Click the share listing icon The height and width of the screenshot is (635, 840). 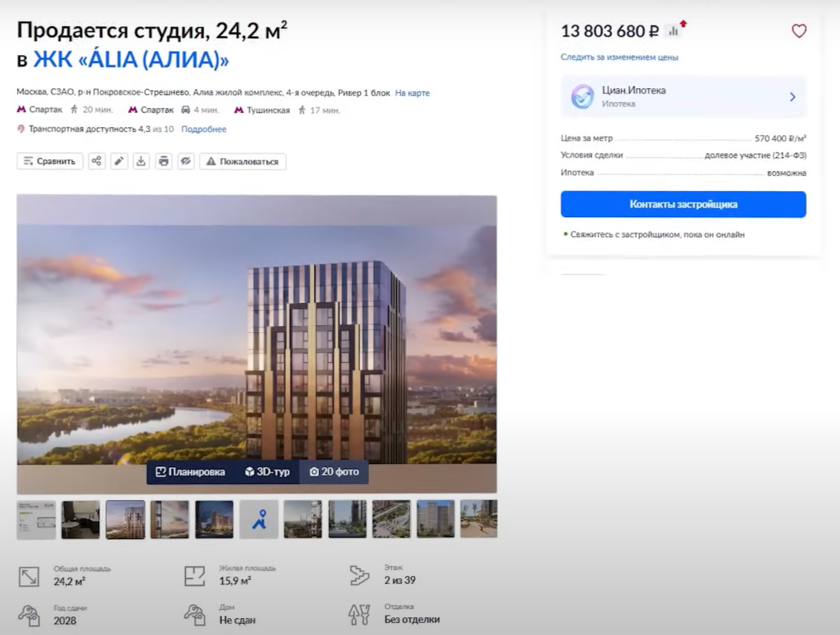(x=97, y=161)
